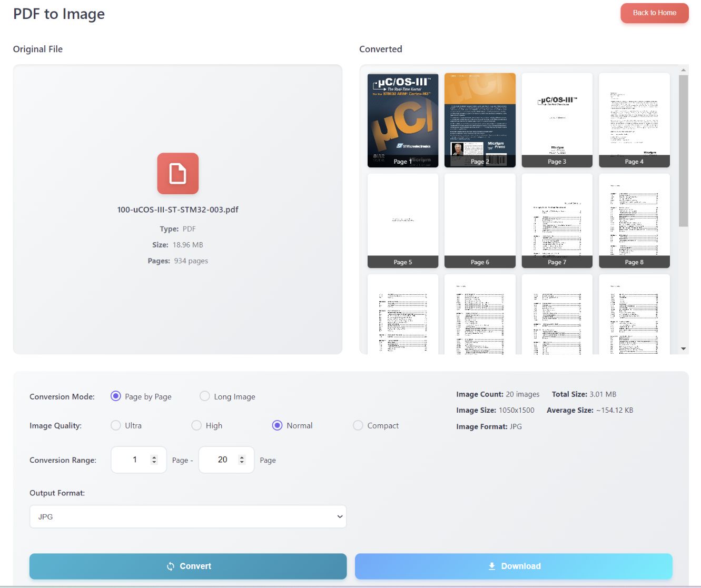The width and height of the screenshot is (701, 588).
Task: Open the Page 3 thumbnail
Action: point(557,120)
